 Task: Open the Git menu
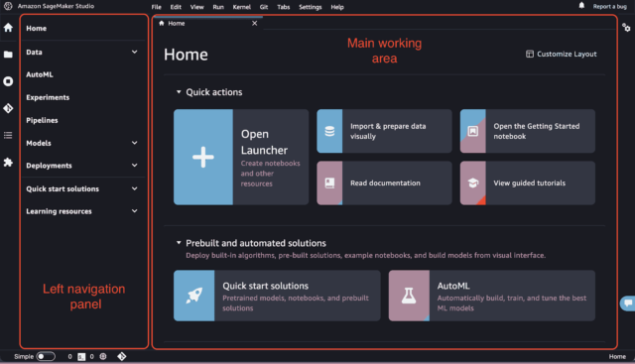[x=264, y=7]
